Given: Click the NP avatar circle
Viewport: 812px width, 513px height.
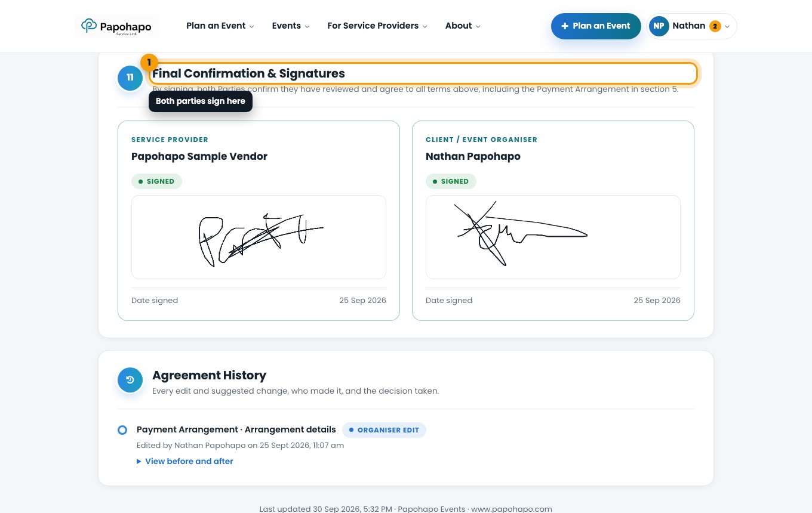Looking at the screenshot, I should (659, 26).
